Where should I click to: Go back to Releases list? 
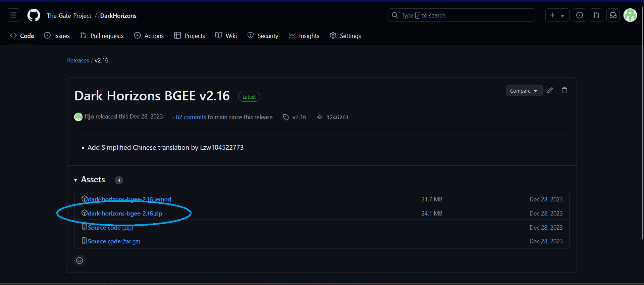click(x=78, y=60)
